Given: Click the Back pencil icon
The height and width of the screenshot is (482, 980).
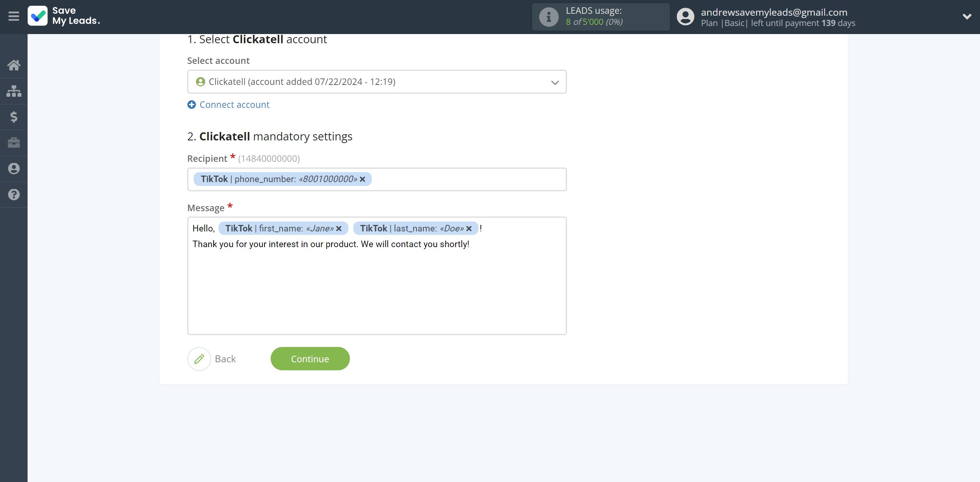Looking at the screenshot, I should 199,359.
